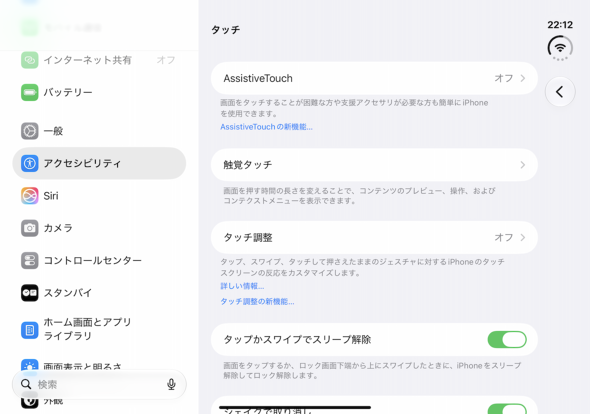Screen dimensions: 590x414
Task: Tap the Internet sharing hotspot icon
Action: (29, 60)
